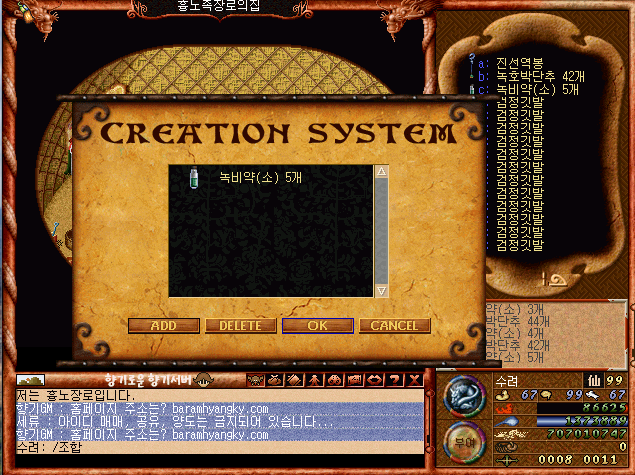Click the ADD button in Creation System
Viewport: 635px width, 475px height.
coord(162,326)
